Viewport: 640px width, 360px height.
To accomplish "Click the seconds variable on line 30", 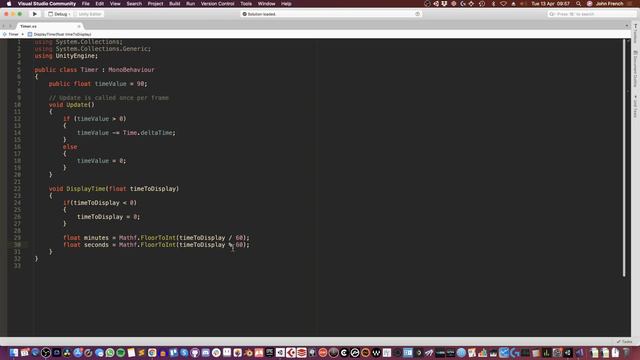I will 96,245.
